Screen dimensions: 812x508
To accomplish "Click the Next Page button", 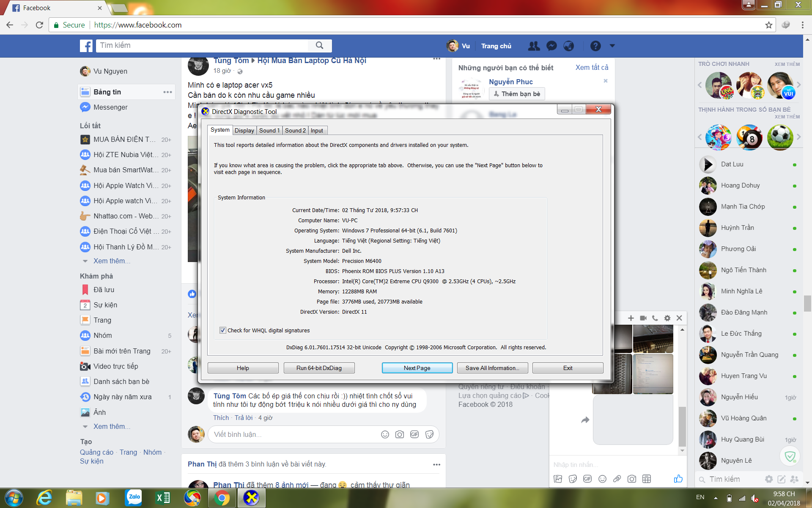I will 417,368.
